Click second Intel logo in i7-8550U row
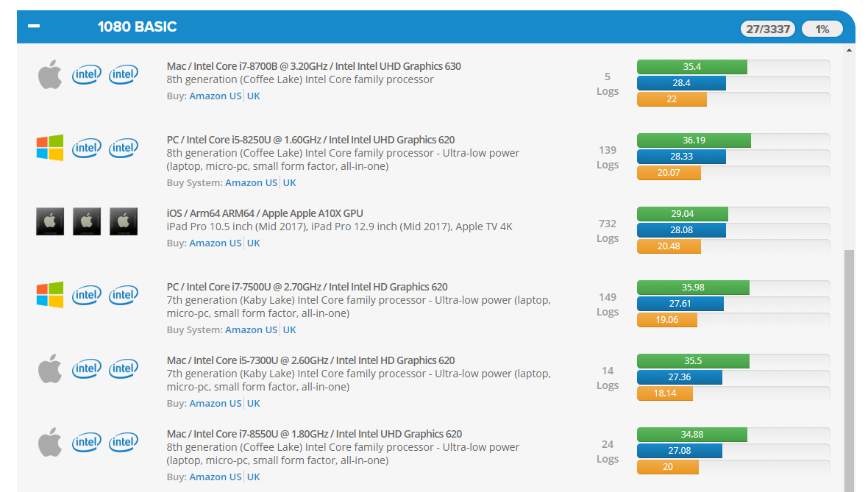Viewport: 868px width, 492px height. 123,442
